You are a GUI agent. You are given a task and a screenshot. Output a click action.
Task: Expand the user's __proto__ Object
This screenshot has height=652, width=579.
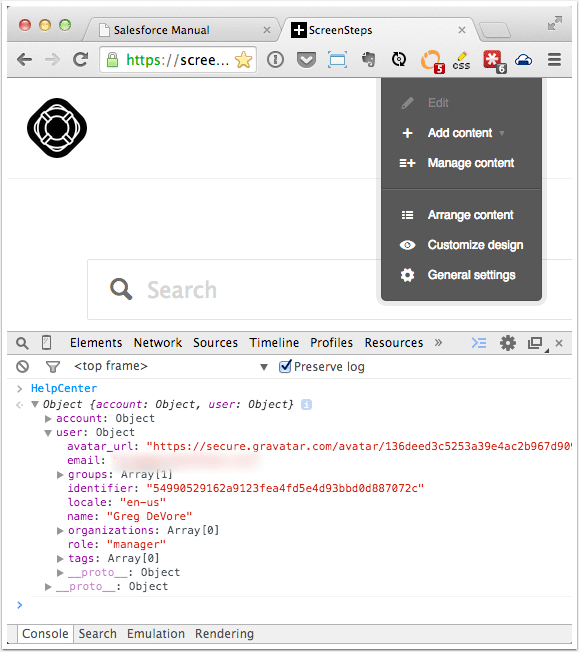(x=60, y=573)
